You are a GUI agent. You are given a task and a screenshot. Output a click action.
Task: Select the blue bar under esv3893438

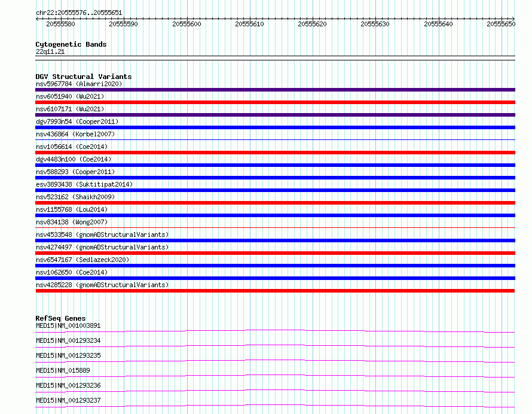pos(275,190)
